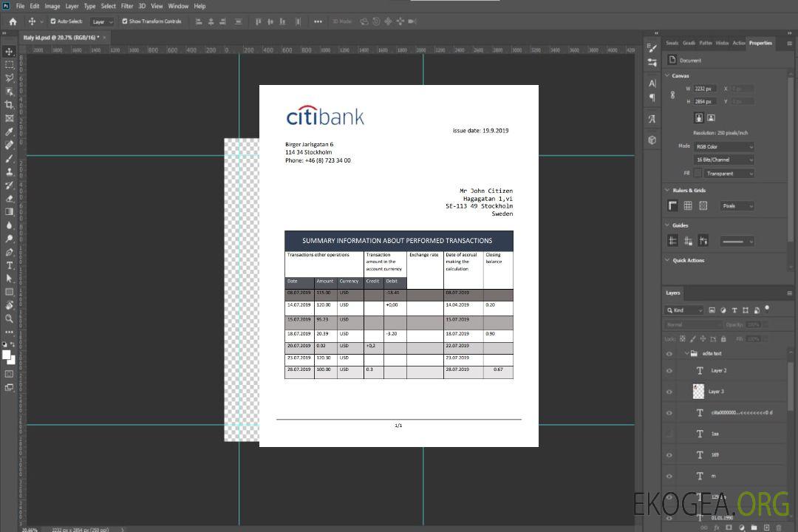Viewport: 798px width, 532px height.
Task: Open the Auto-Select Layer dropdown
Action: 102,21
